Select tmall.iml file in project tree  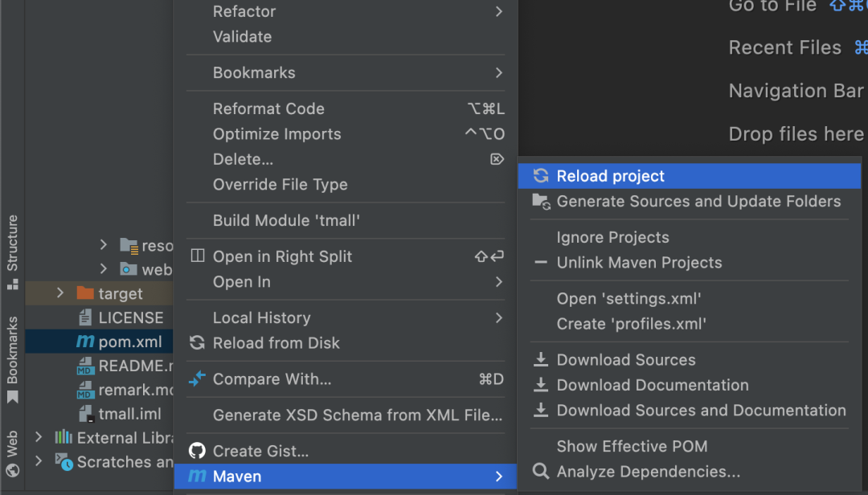(x=129, y=414)
